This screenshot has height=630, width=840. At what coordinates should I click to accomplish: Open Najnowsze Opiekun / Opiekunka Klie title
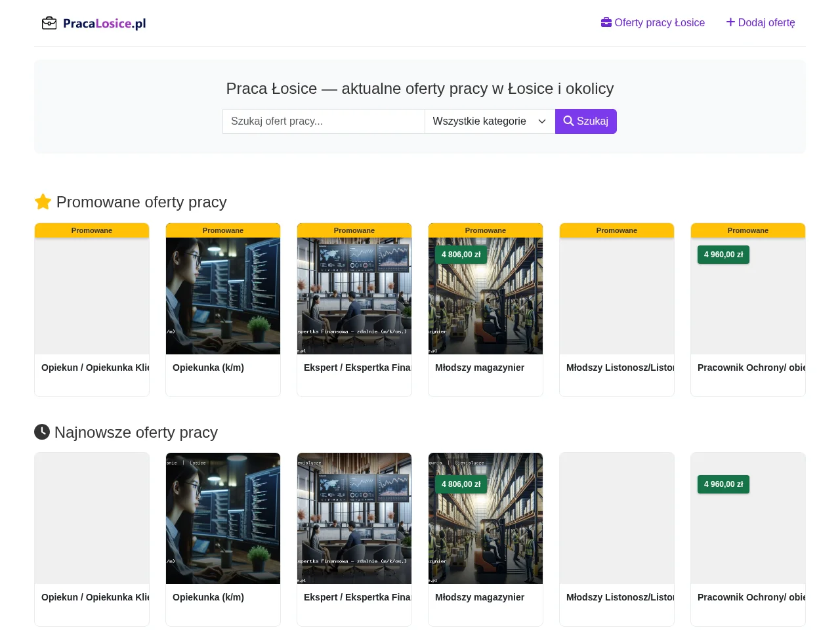point(95,597)
